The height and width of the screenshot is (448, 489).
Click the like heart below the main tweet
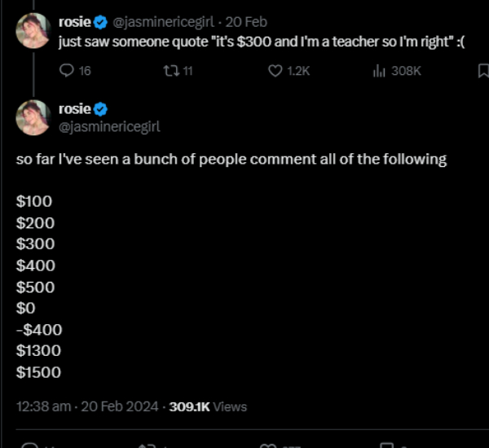[267, 445]
